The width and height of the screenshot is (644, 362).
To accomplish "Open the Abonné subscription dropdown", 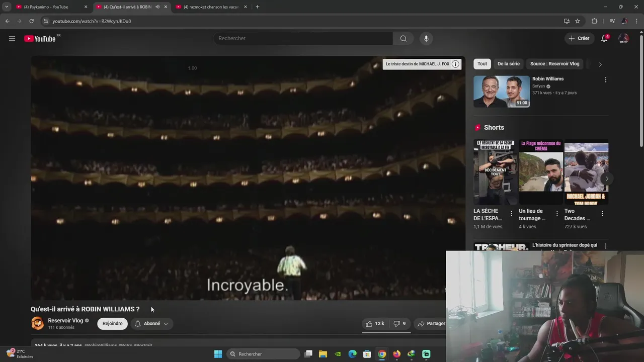I will (151, 324).
